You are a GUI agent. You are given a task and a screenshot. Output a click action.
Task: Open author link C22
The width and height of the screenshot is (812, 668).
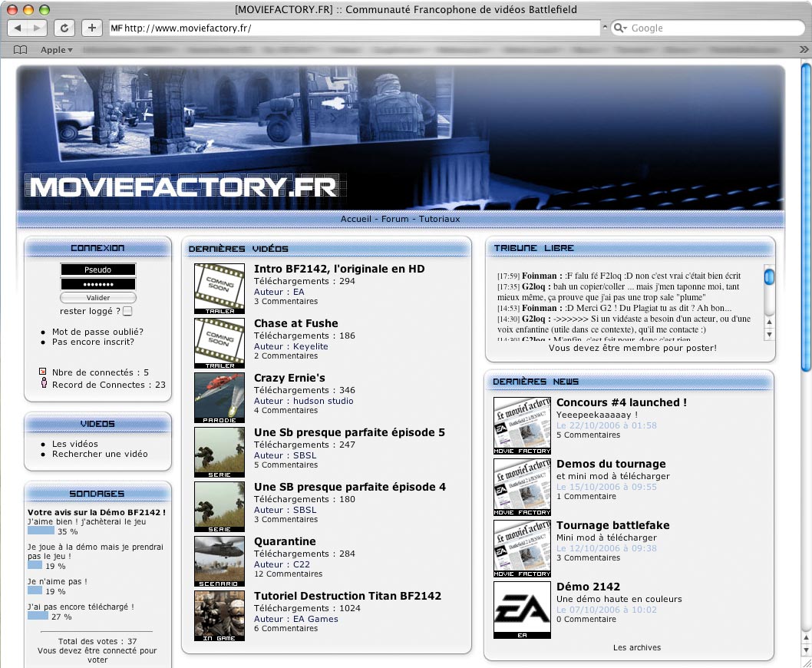coord(302,564)
